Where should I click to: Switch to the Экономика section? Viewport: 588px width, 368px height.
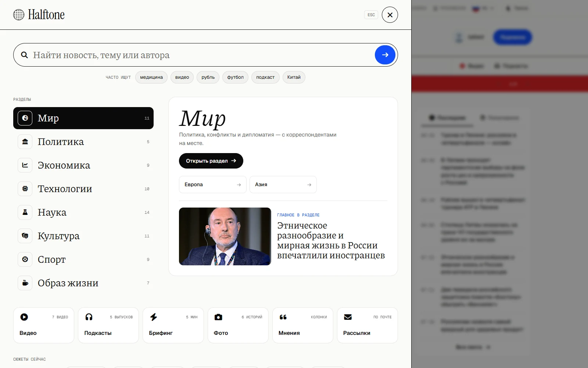click(x=83, y=165)
